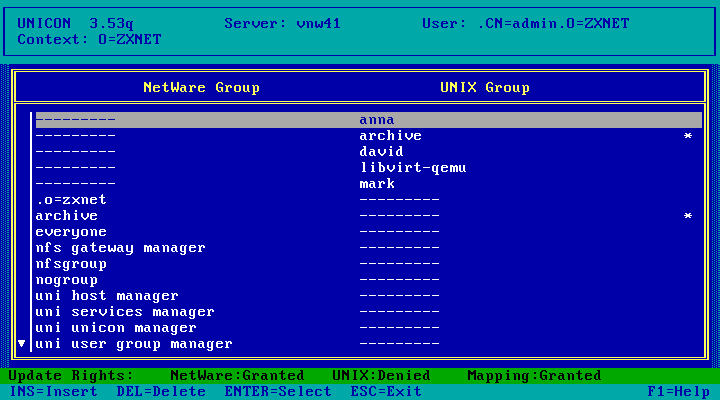Select nfs gateway manager group

[x=120, y=248]
